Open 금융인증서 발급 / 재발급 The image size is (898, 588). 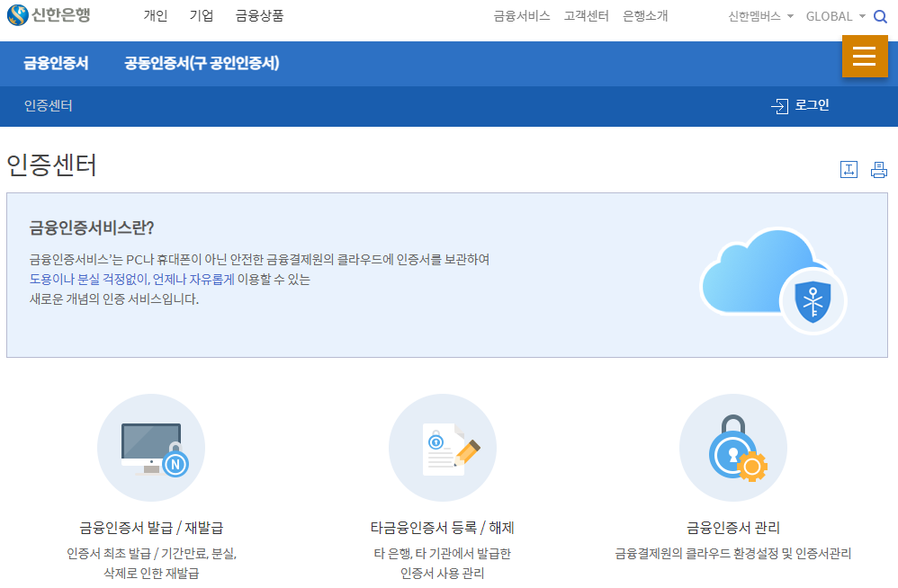(151, 528)
